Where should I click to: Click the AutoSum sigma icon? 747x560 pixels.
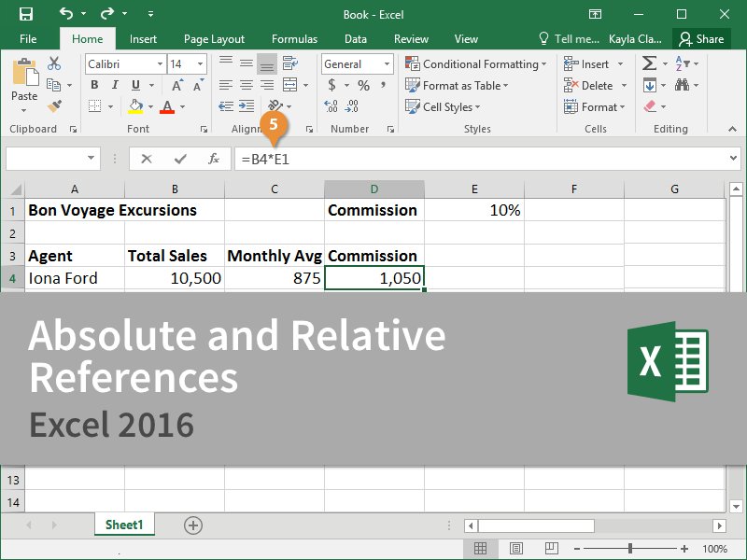(x=649, y=63)
